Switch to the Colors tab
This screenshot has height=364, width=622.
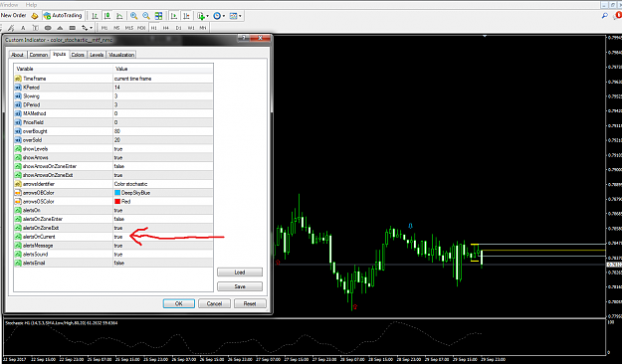tap(78, 55)
